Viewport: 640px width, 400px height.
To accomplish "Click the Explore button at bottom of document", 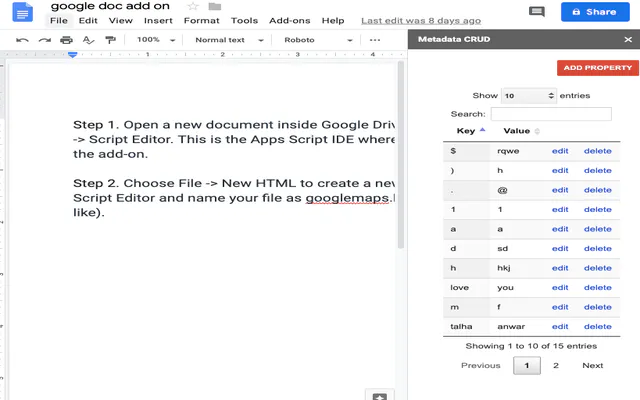I will tap(380, 395).
